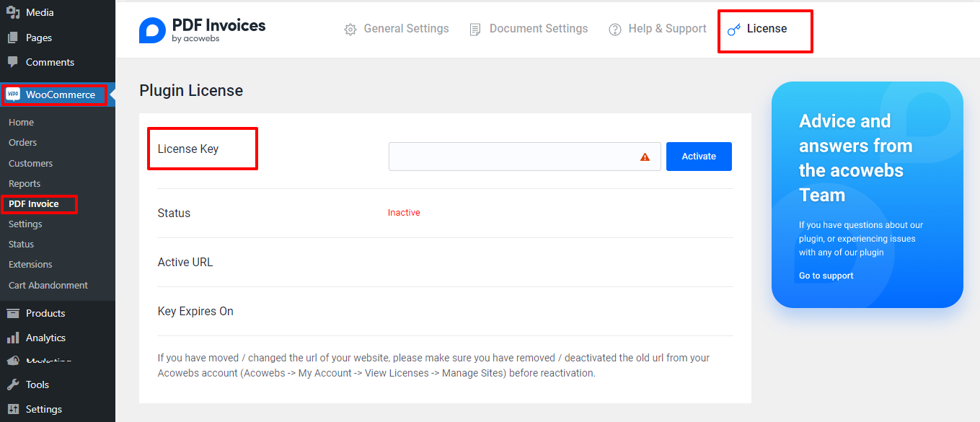Open the Customers submenu link
Image resolution: width=980 pixels, height=422 pixels.
[30, 164]
